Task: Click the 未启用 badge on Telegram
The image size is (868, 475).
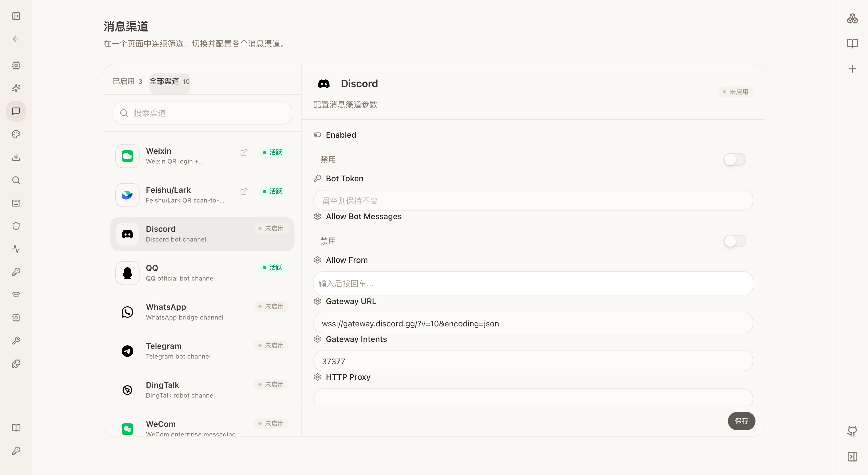Action: coord(271,346)
